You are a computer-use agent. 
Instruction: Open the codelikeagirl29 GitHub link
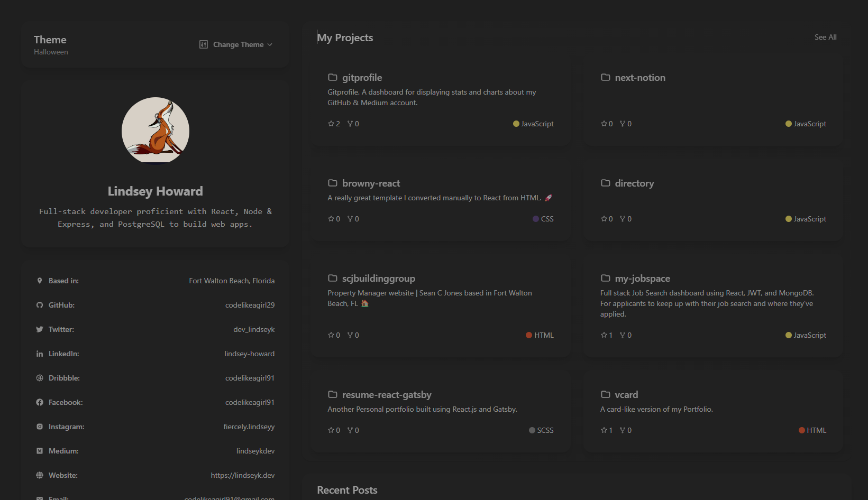click(250, 305)
